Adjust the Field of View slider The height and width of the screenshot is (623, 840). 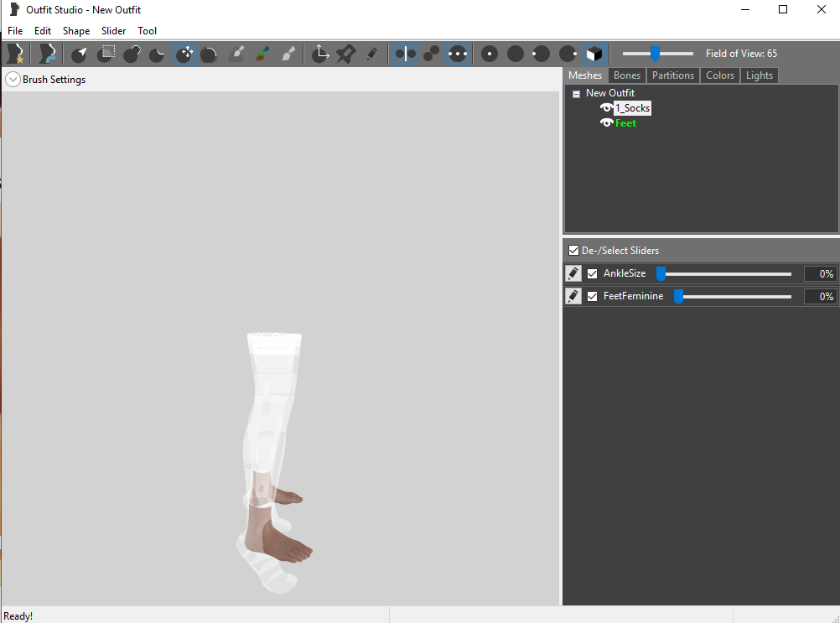655,54
